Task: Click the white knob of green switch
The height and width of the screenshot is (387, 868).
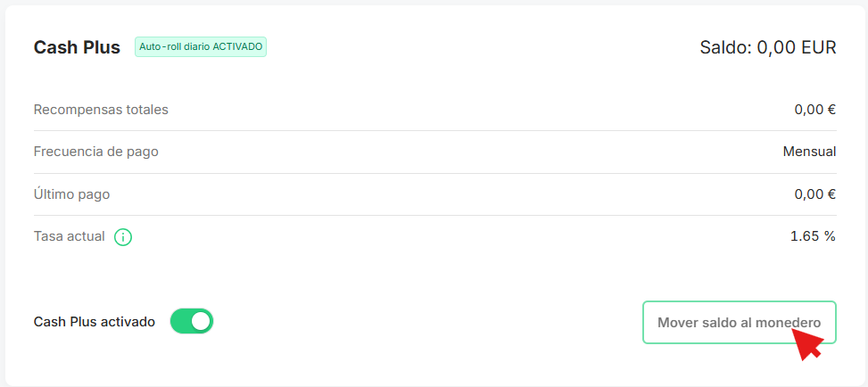Action: [x=201, y=321]
